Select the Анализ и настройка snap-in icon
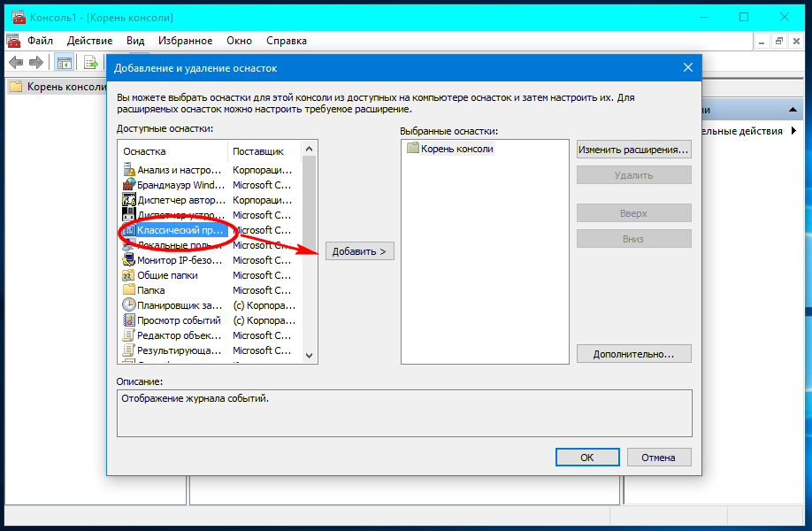 (x=129, y=170)
